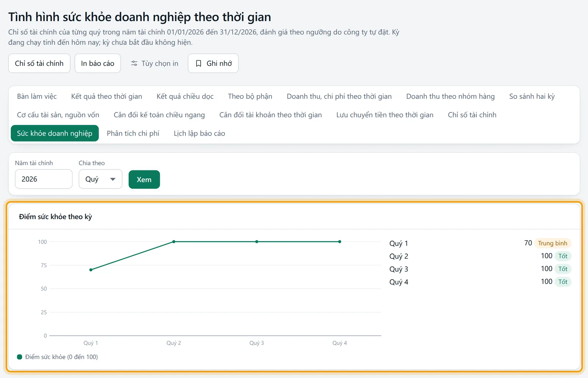Go to the Theo bộ phận tab
The image size is (588, 378).
pyautogui.click(x=250, y=96)
